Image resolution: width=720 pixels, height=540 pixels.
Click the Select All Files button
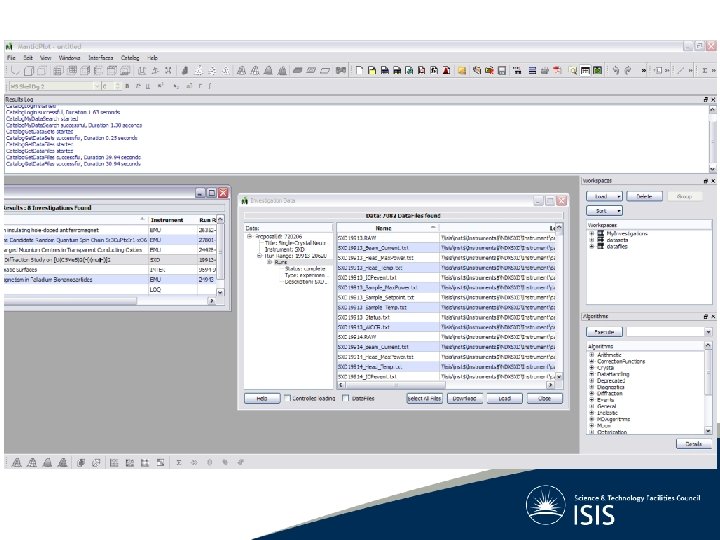coord(424,398)
